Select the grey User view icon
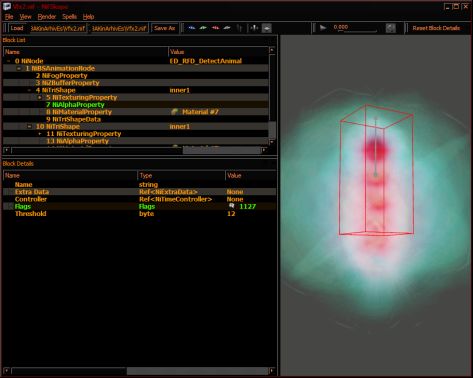 point(227,28)
